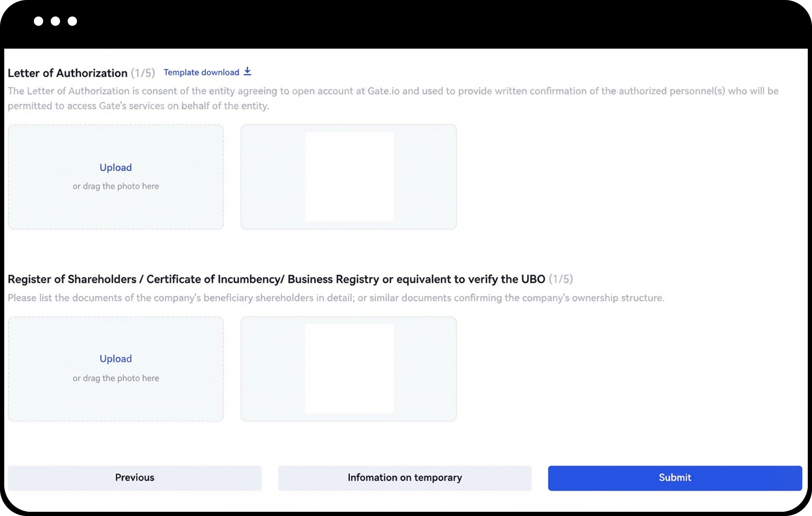
Task: Click the beneficiary shareholders description text
Action: tap(336, 298)
